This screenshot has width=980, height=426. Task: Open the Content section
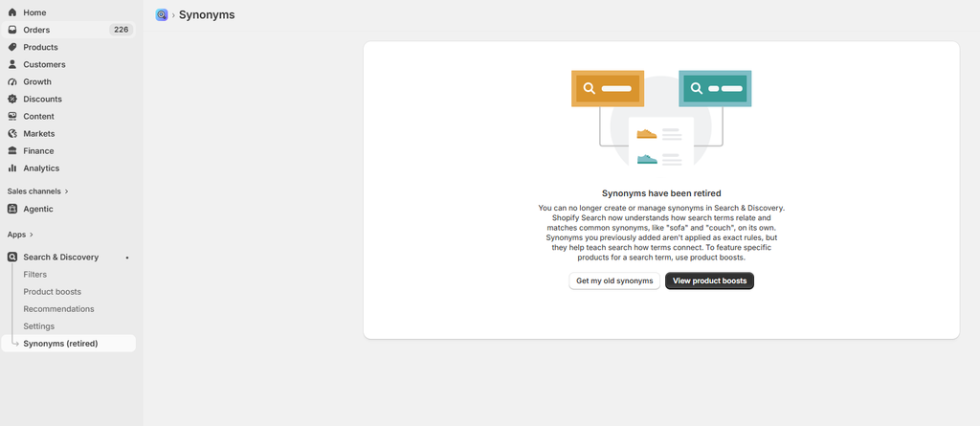click(68, 117)
